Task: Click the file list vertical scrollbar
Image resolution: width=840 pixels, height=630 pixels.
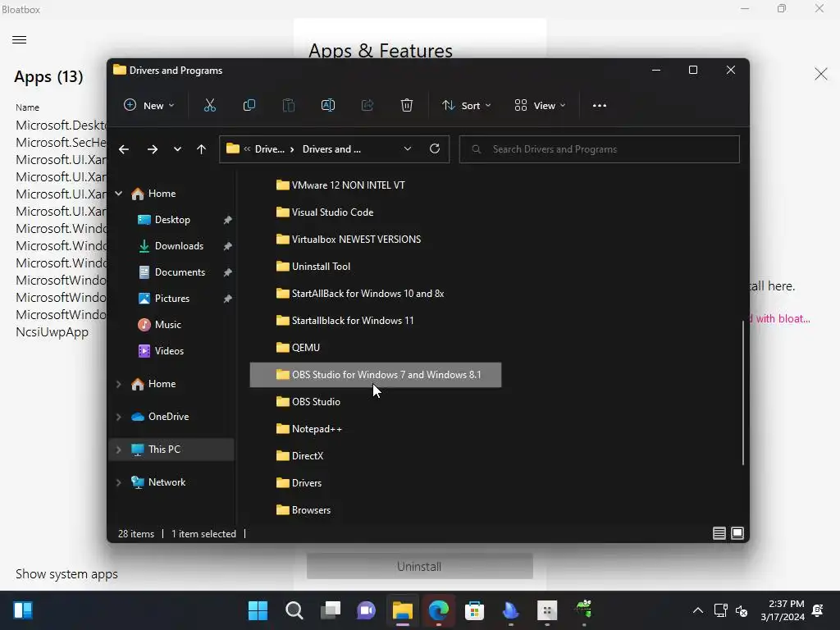Action: coord(742,393)
